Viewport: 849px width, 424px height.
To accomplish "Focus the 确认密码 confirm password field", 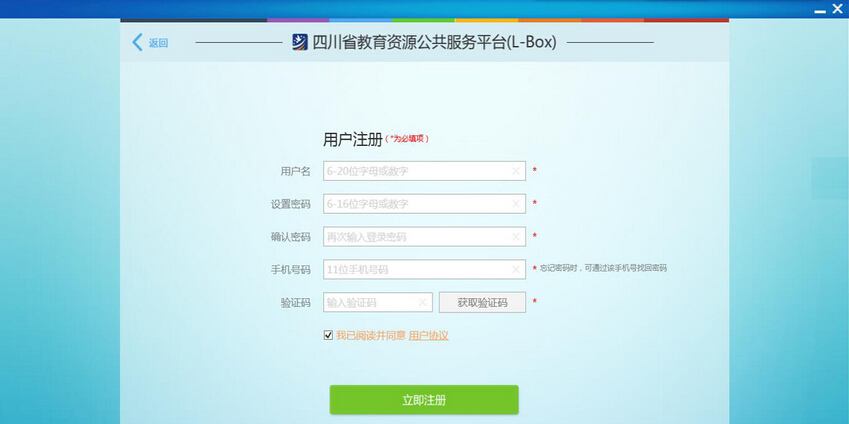I will click(424, 237).
